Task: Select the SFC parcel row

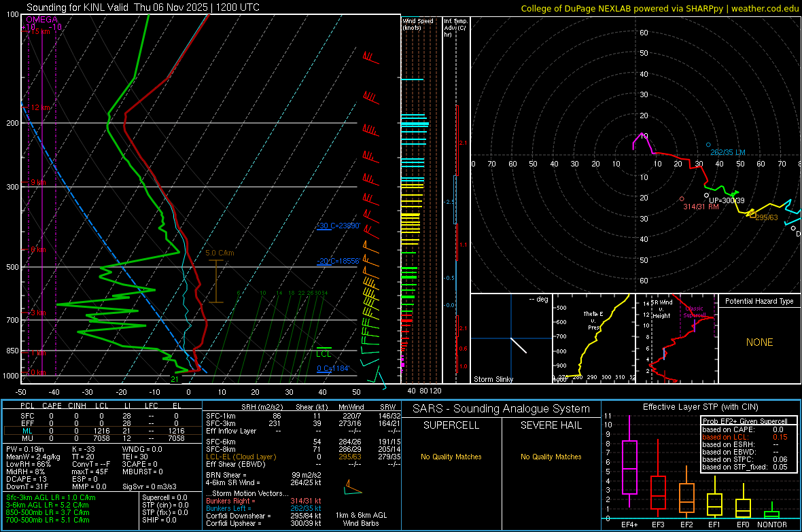Action: (102, 416)
